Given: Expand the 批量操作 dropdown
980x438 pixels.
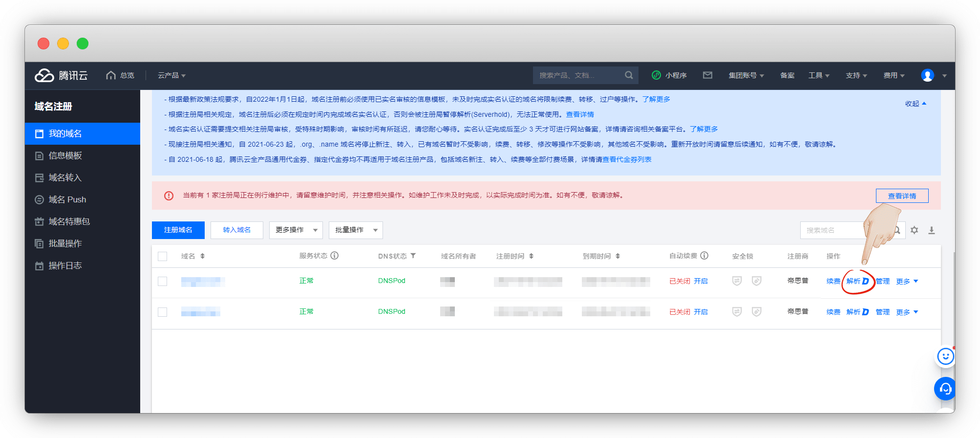Looking at the screenshot, I should (356, 230).
